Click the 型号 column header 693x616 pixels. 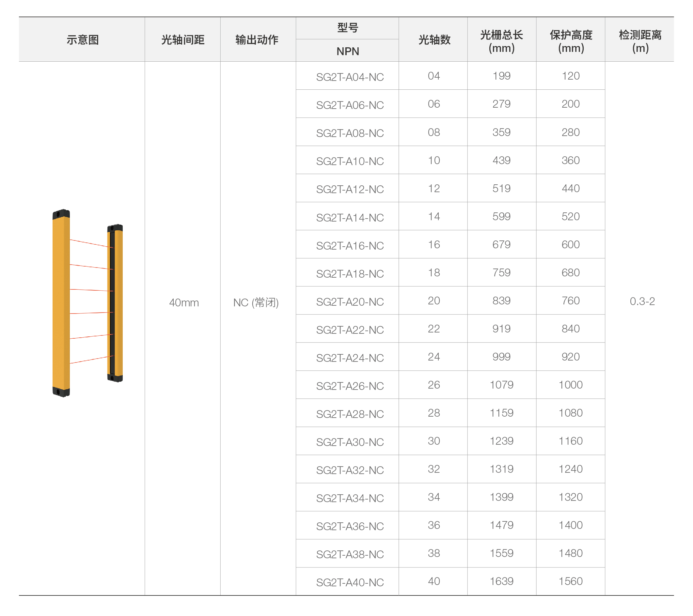coord(348,28)
